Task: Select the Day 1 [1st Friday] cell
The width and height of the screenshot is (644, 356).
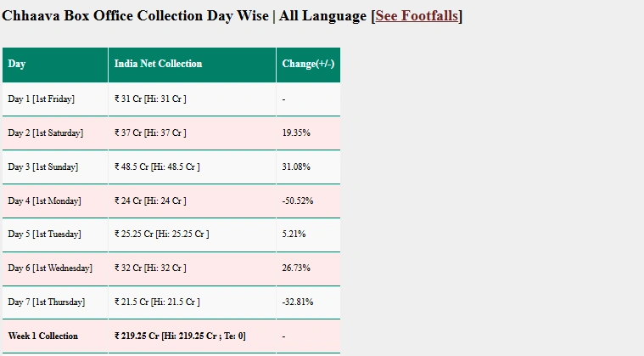Action: [41, 99]
